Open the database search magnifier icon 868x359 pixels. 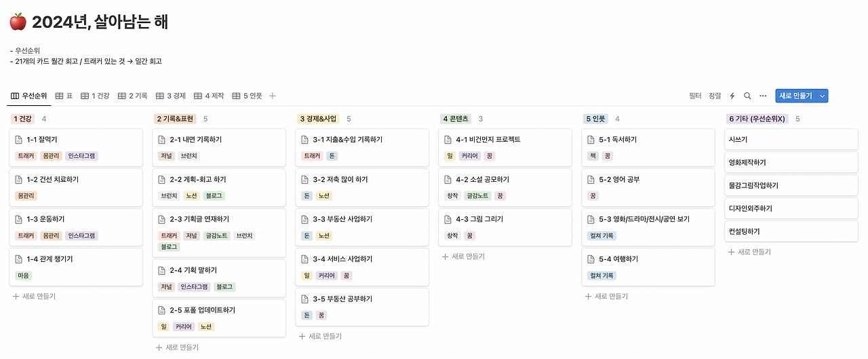[747, 96]
